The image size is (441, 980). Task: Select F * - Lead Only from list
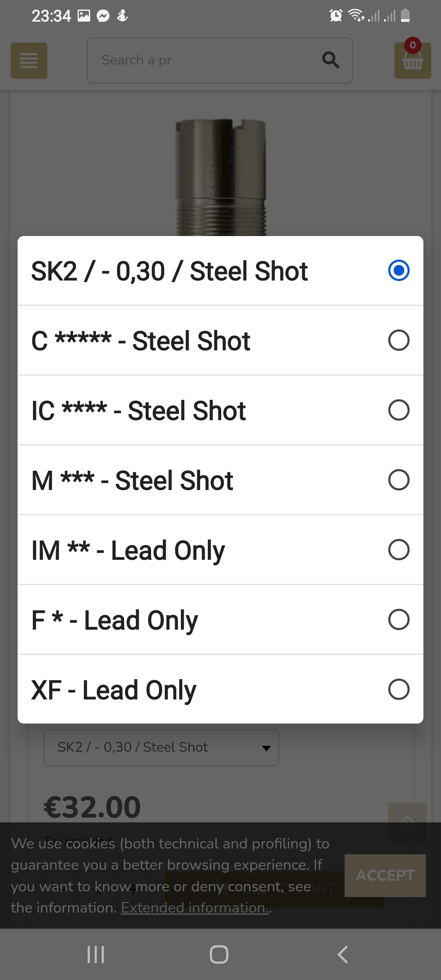coord(220,619)
